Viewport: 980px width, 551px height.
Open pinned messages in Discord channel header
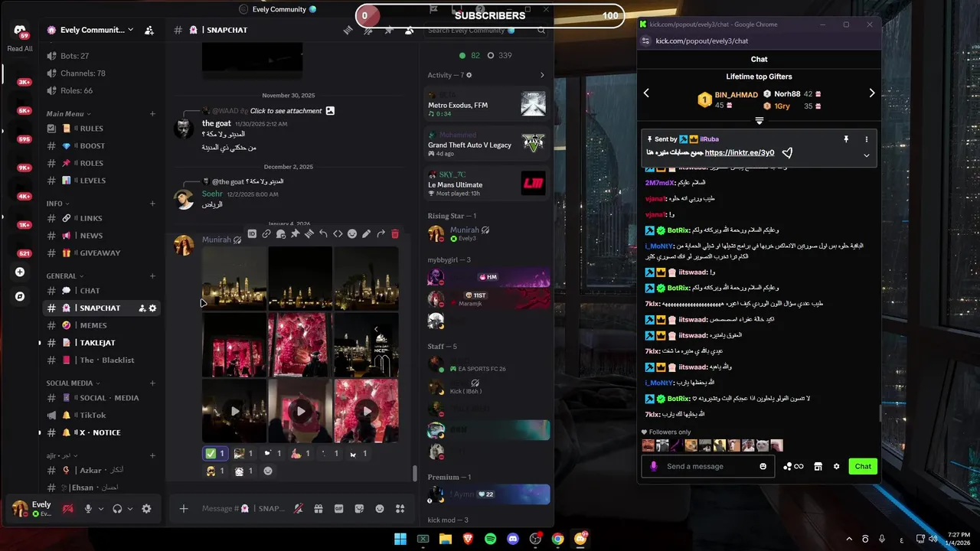pyautogui.click(x=389, y=30)
